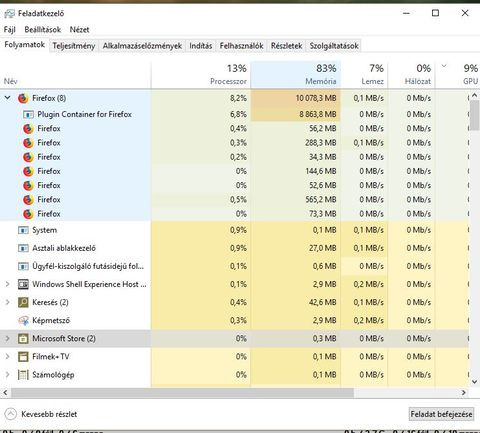Click the vertical scrollbar down arrow

[474, 382]
